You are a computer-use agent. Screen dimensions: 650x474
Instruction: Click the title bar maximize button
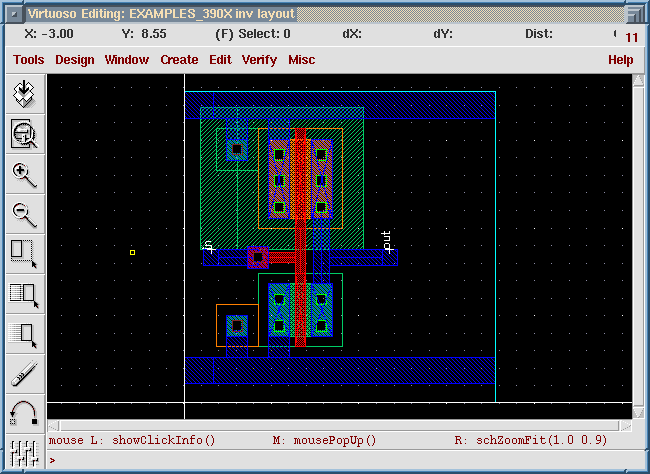pos(633,15)
